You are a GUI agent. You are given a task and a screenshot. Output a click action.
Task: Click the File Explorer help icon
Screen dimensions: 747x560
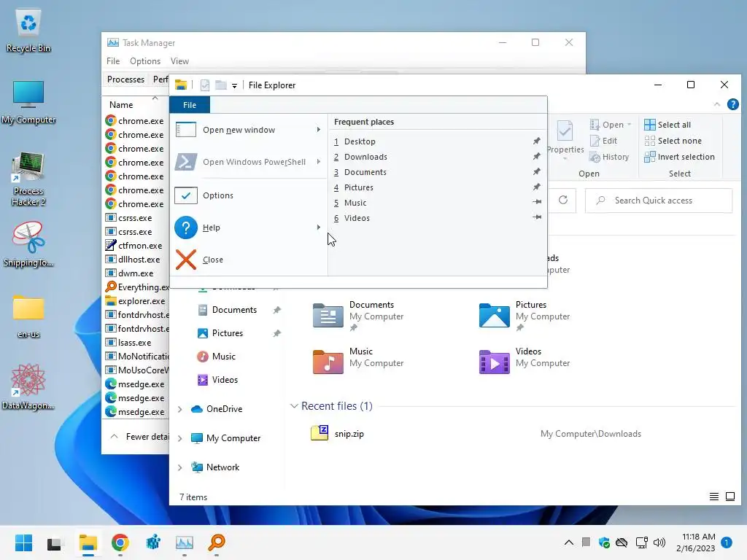click(x=732, y=104)
